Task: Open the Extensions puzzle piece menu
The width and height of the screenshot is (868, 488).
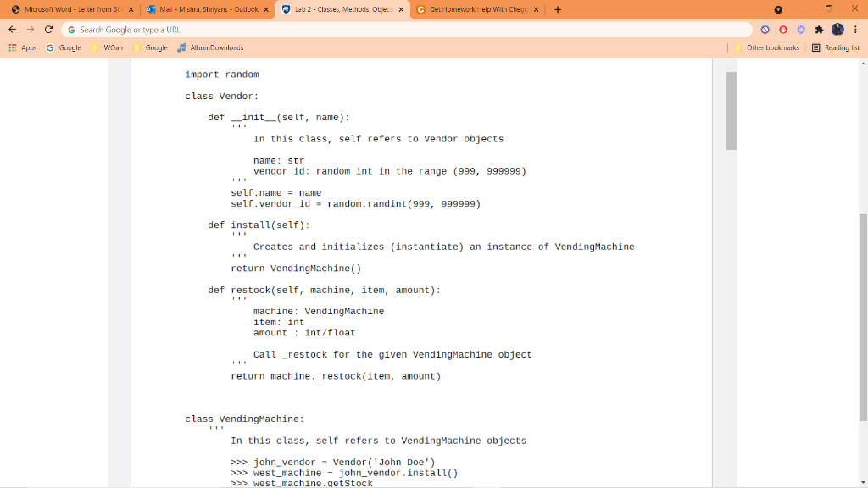Action: point(819,29)
